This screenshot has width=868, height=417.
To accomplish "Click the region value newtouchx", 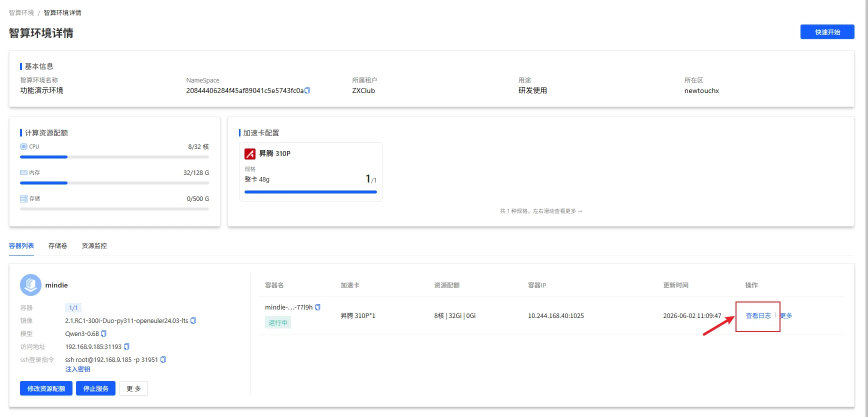I will coord(701,90).
